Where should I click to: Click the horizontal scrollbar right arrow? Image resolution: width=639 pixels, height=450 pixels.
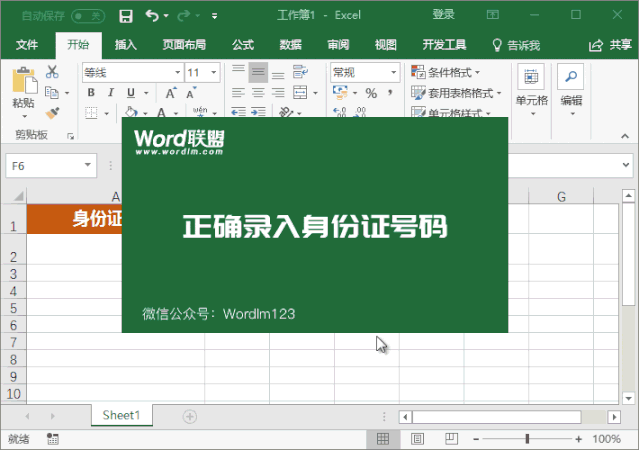tap(614, 417)
